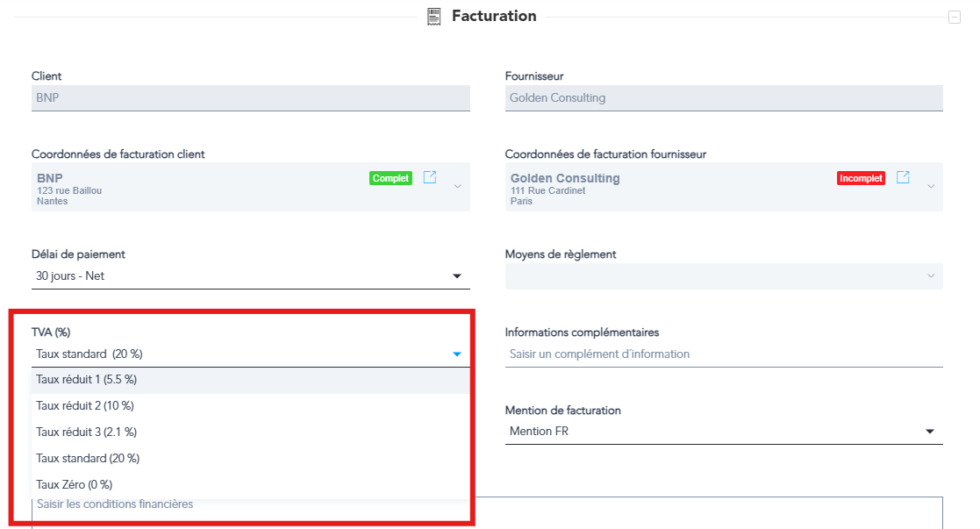Open supplier billing details external link icon
The height and width of the screenshot is (529, 980).
point(903,177)
